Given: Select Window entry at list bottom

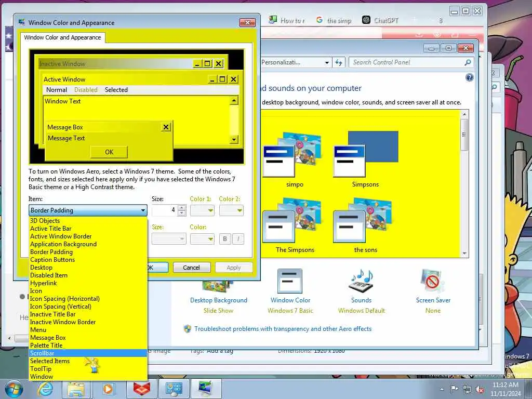Looking at the screenshot, I should point(88,377).
